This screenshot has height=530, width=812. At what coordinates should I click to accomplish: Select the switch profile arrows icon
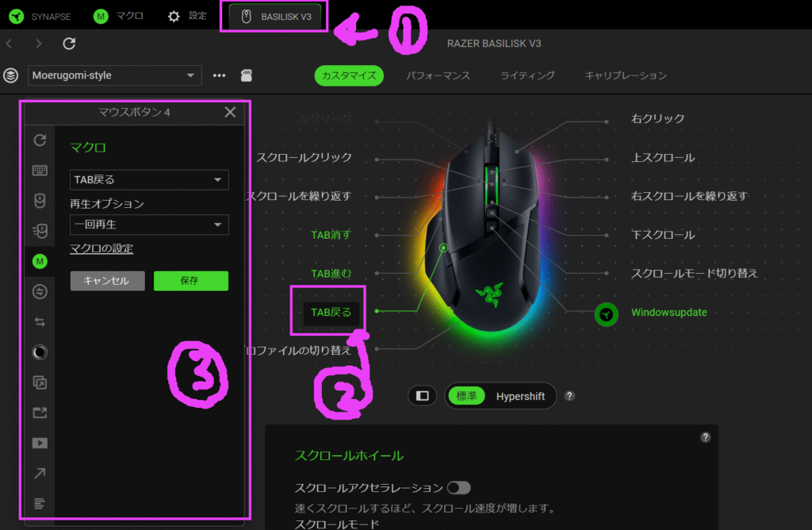pos(40,322)
